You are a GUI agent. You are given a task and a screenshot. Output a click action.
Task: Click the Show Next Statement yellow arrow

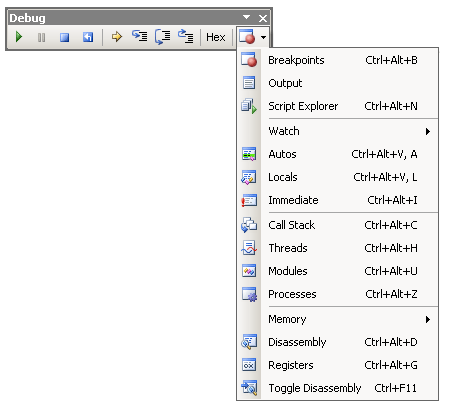click(x=117, y=37)
